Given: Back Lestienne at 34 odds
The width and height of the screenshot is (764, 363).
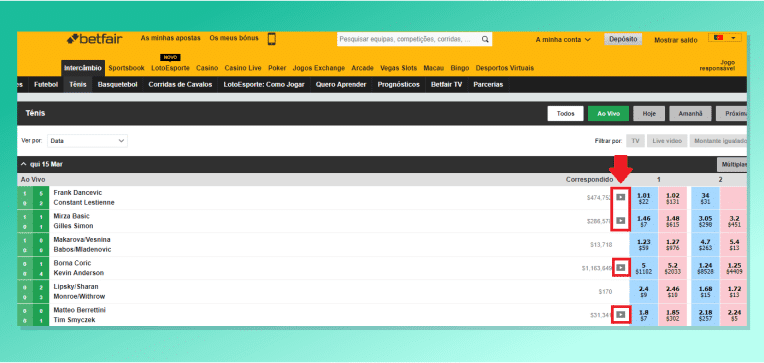Looking at the screenshot, I should (705, 197).
